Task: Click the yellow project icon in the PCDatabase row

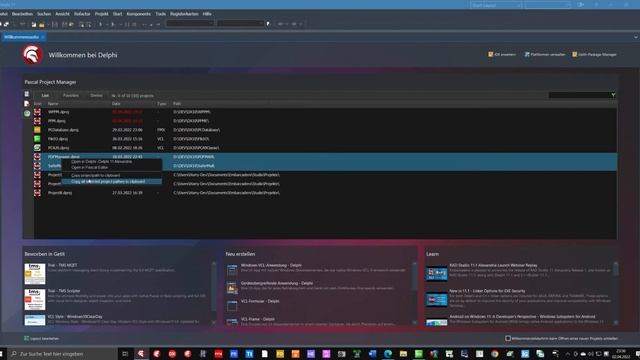Action: coord(37,130)
